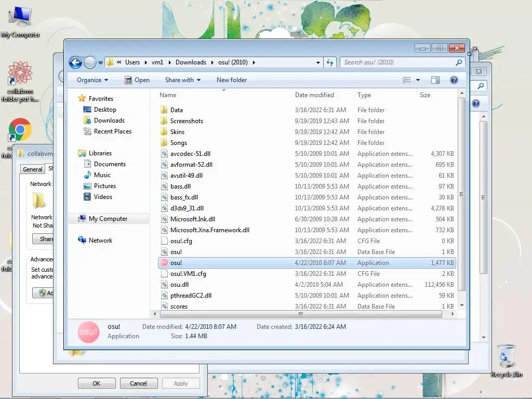
Task: Select the osu!.cfg file icon
Action: coord(164,241)
